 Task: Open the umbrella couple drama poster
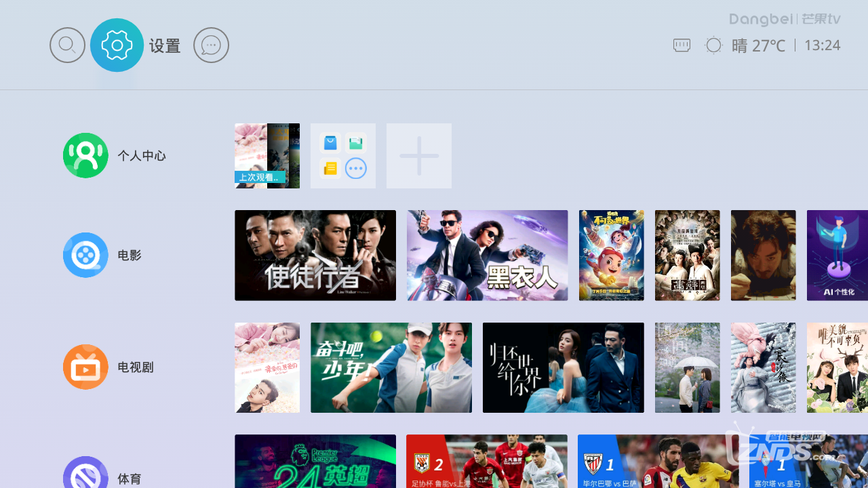coord(688,367)
